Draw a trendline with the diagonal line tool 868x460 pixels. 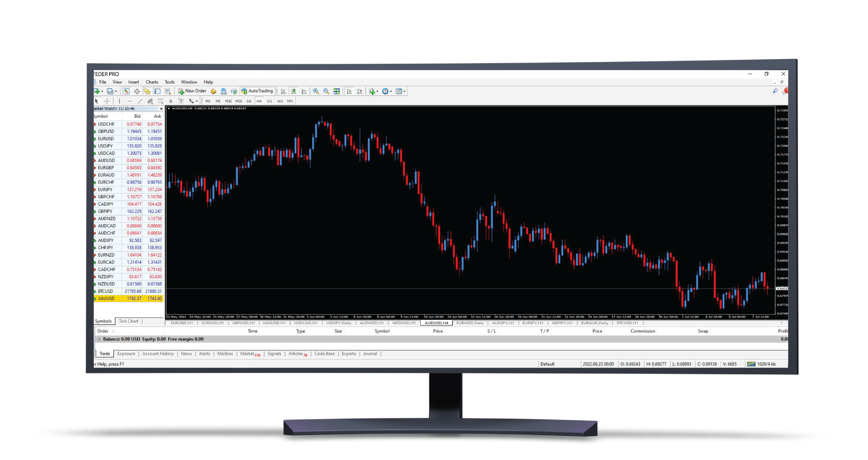(x=140, y=101)
